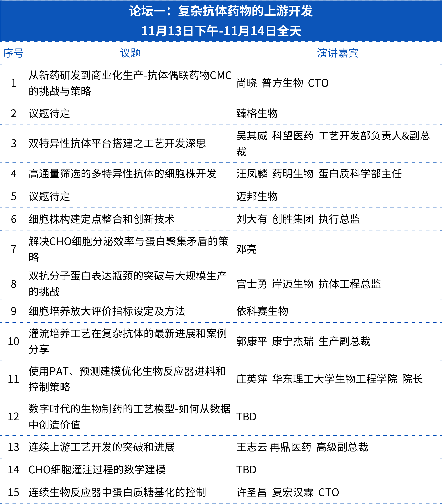Select speaker 庄英萍 华东理工大学生物工程学院 院长

tap(329, 379)
